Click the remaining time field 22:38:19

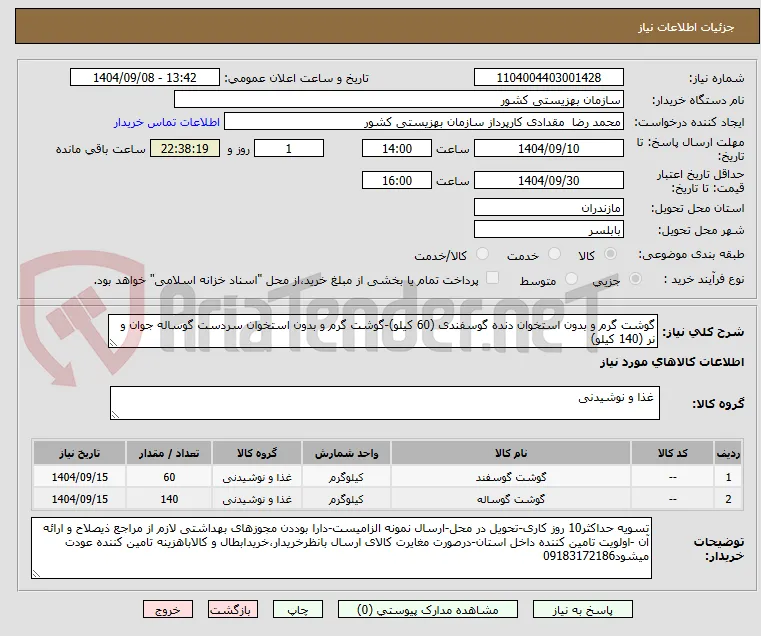(185, 149)
